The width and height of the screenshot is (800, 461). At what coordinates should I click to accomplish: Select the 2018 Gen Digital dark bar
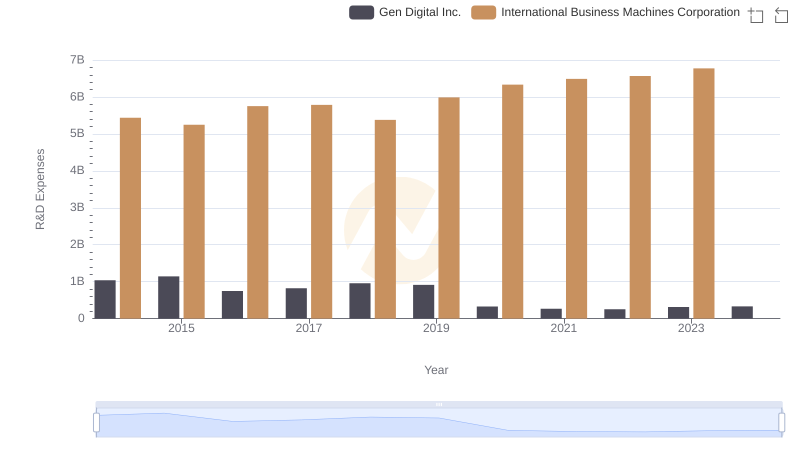tap(360, 301)
